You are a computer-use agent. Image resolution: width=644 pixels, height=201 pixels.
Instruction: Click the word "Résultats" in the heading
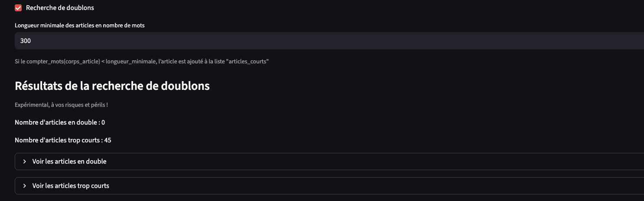[x=38, y=86]
